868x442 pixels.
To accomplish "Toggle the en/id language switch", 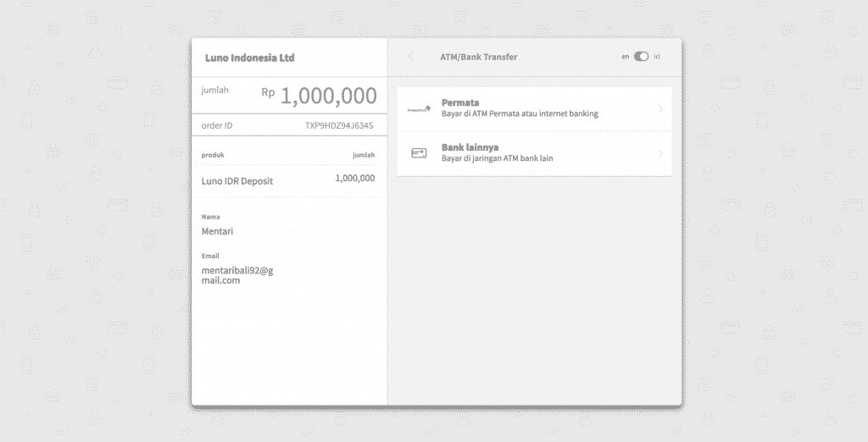I will pyautogui.click(x=641, y=57).
